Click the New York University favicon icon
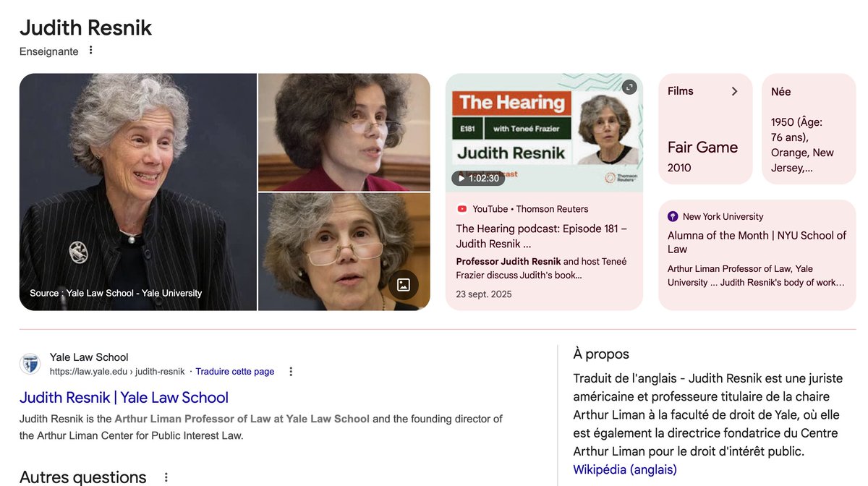This screenshot has height=486, width=868. pos(673,216)
